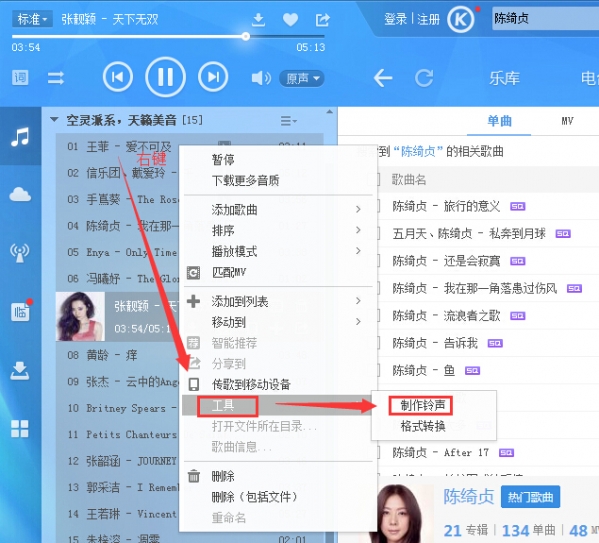Open the cloud music sidebar icon
This screenshot has width=599, height=543.
tap(20, 194)
